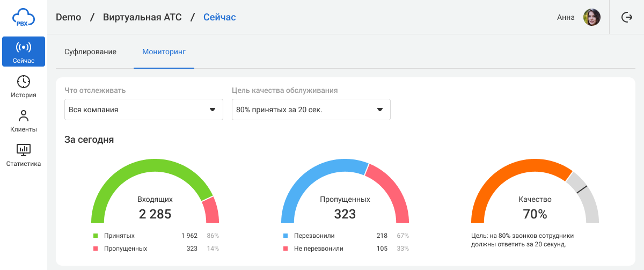
Task: Open the История clock icon
Action: coord(23,82)
